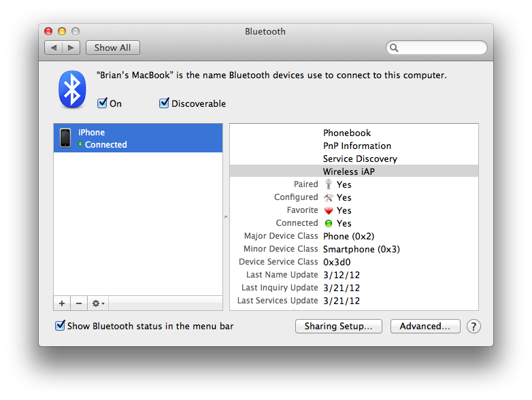Add a new Bluetooth device with plus button

pyautogui.click(x=62, y=303)
